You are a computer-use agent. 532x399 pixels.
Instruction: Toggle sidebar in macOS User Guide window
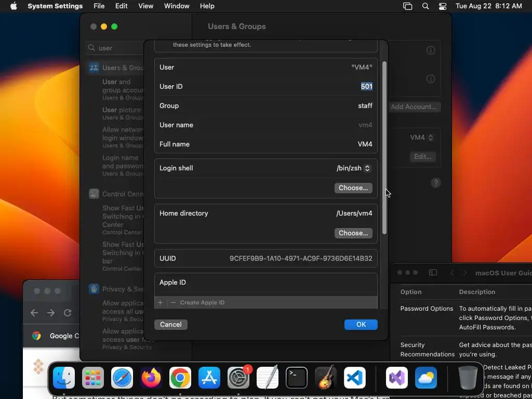[433, 272]
